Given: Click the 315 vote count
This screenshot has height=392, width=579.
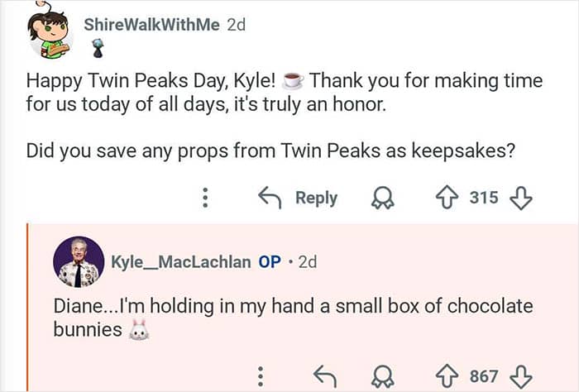Looking at the screenshot, I should [483, 198].
